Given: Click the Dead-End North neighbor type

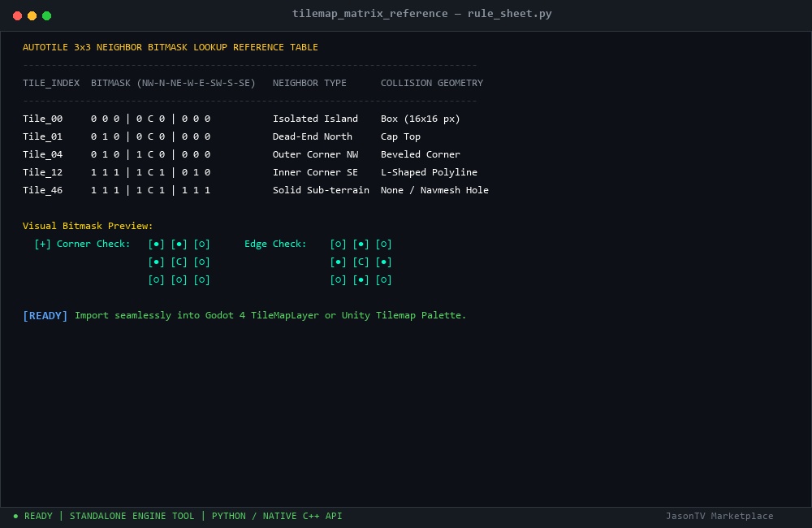Looking at the screenshot, I should coord(313,136).
